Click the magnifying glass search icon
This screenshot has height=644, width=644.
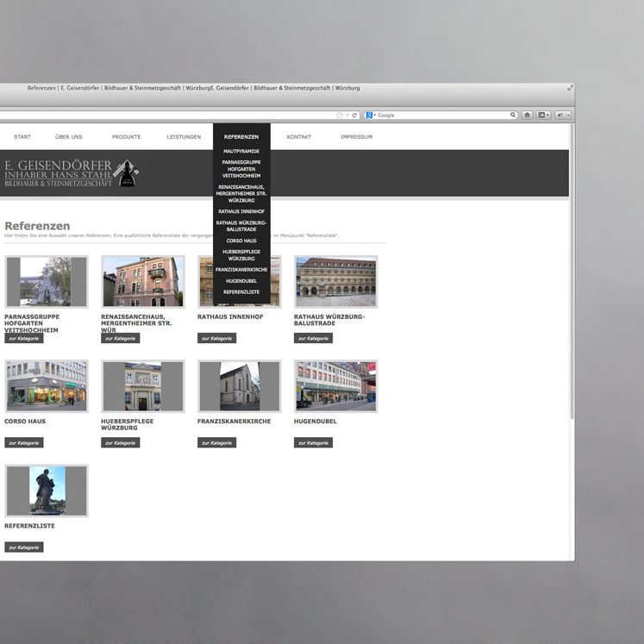(x=513, y=115)
